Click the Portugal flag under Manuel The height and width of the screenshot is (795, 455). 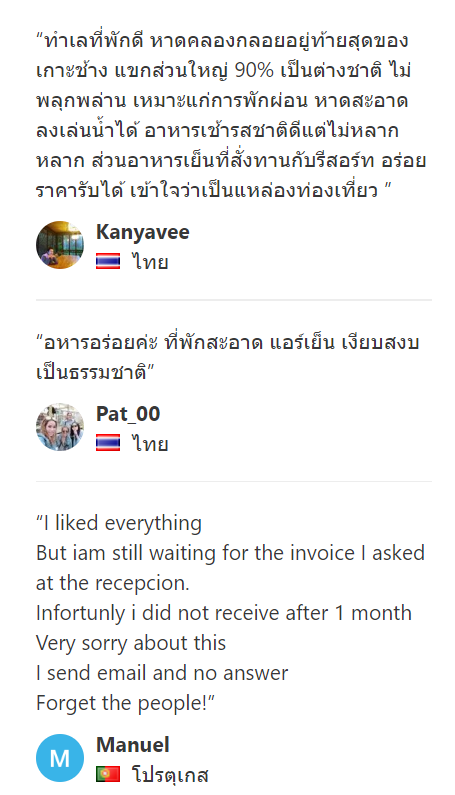click(x=108, y=774)
